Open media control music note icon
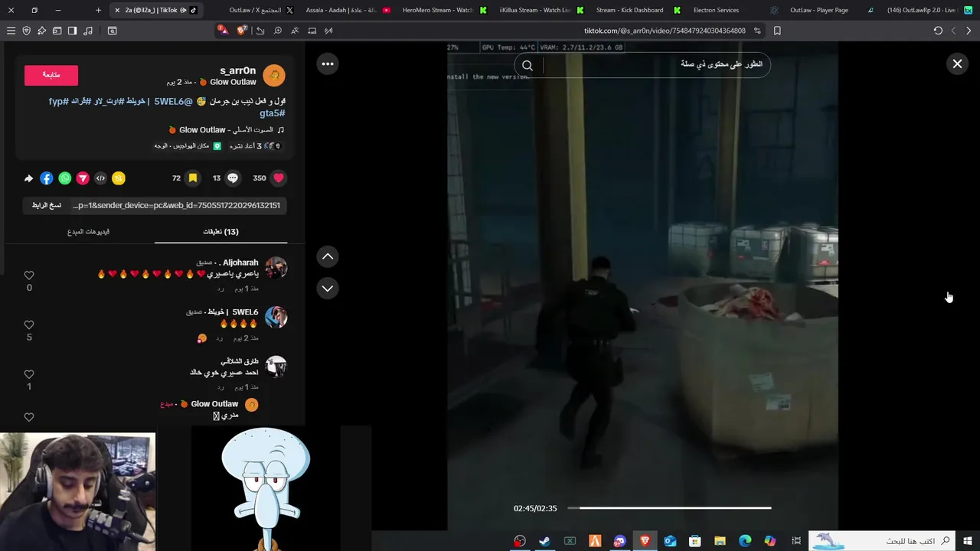Screen dimensions: 980x551 pyautogui.click(x=87, y=31)
